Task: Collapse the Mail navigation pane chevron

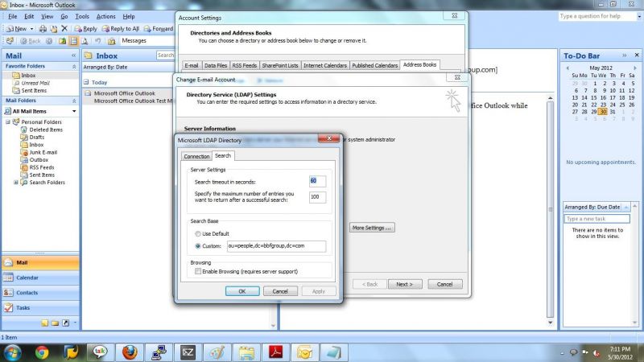Action: [x=73, y=56]
